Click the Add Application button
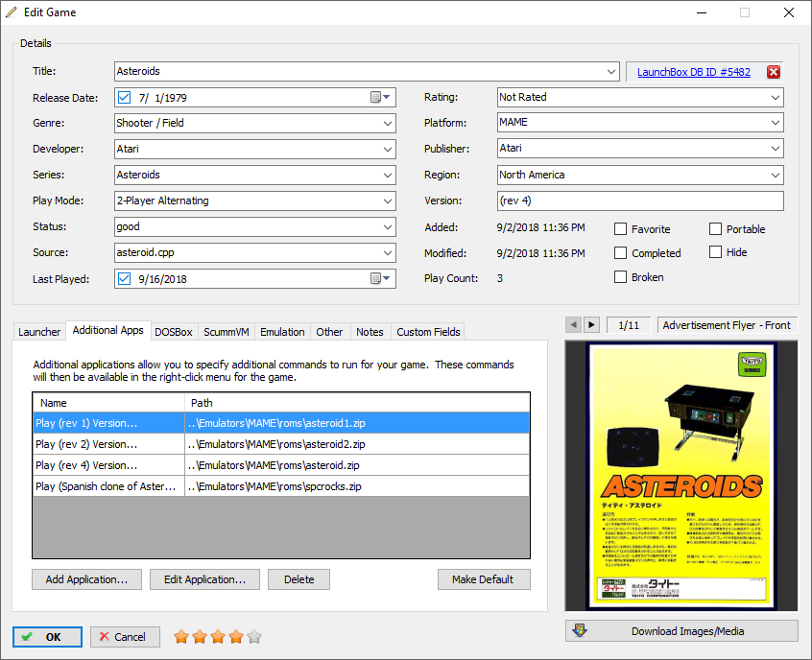This screenshot has width=812, height=660. coord(86,579)
